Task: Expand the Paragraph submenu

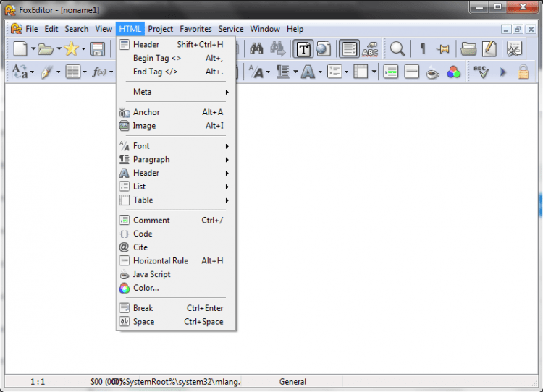Action: tap(176, 160)
